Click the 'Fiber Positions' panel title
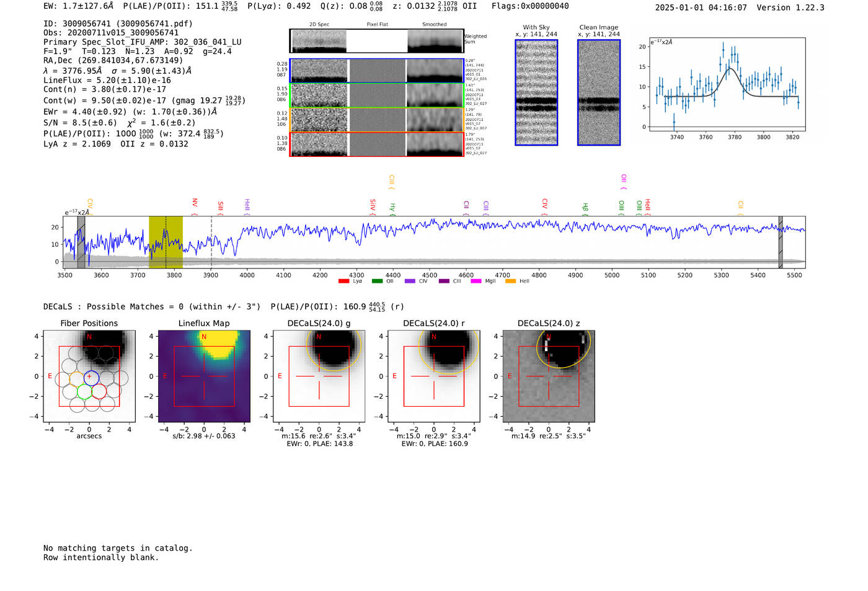 click(x=89, y=323)
